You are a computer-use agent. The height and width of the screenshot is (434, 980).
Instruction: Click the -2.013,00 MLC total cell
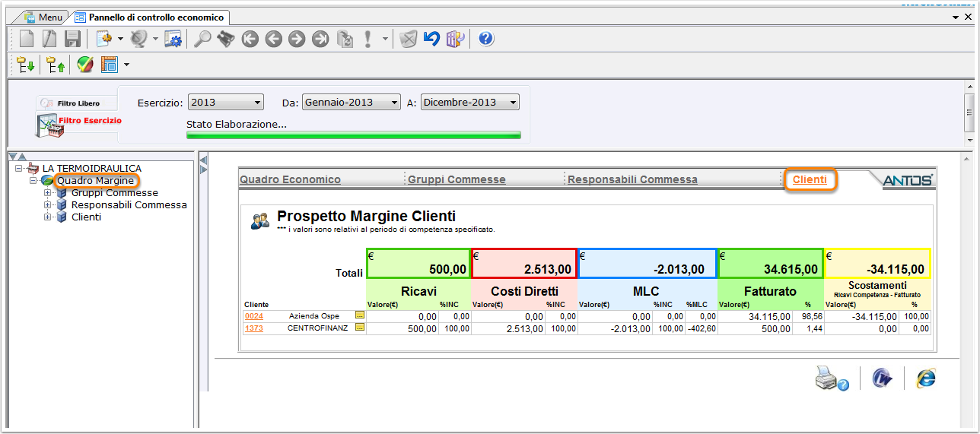(647, 263)
